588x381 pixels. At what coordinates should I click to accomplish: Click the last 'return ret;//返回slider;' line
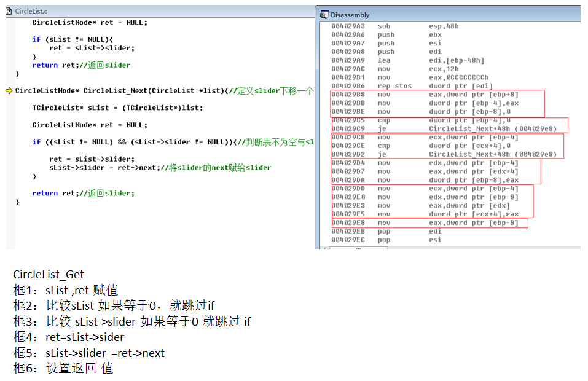[83, 193]
